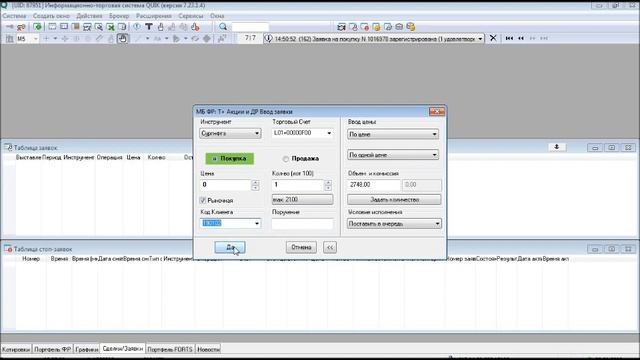Click the chart icon left of M5

[x=9, y=38]
